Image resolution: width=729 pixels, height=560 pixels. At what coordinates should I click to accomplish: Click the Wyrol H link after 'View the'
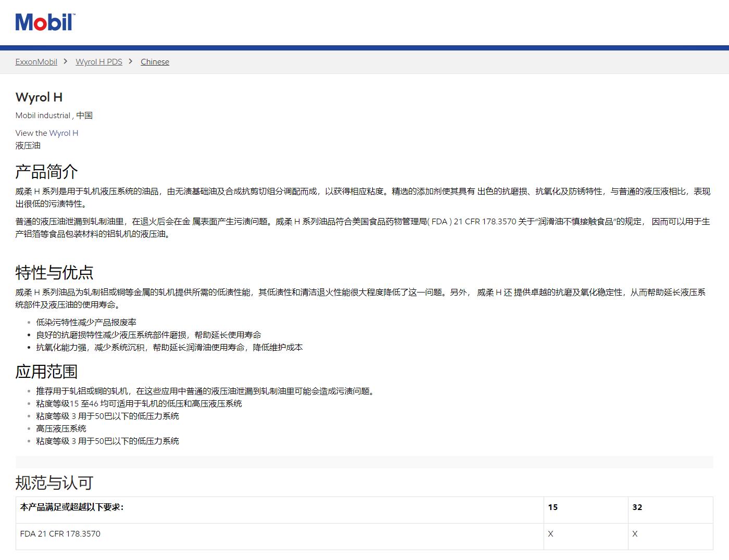coord(64,133)
